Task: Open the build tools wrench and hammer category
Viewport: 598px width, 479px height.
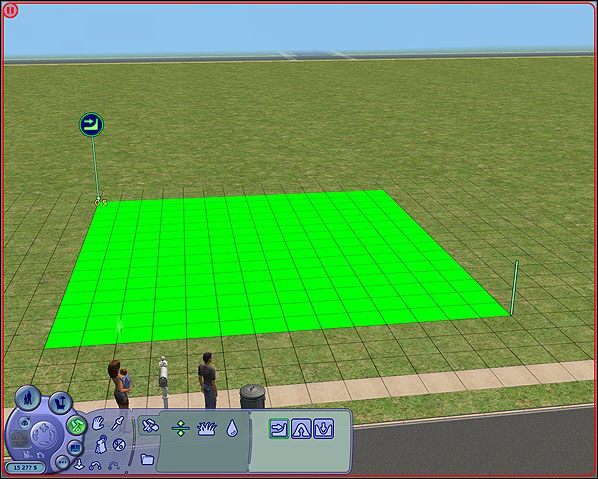Action: 150,426
